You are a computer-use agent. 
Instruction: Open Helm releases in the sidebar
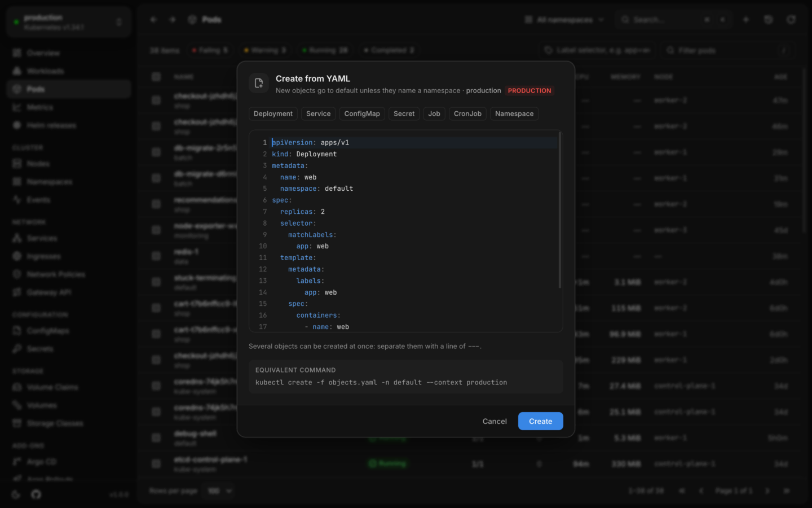(x=69, y=125)
